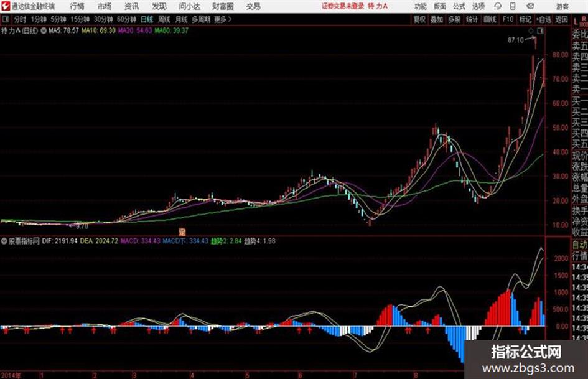Open the 公式 menu
The image size is (588, 379).
tap(459, 6)
